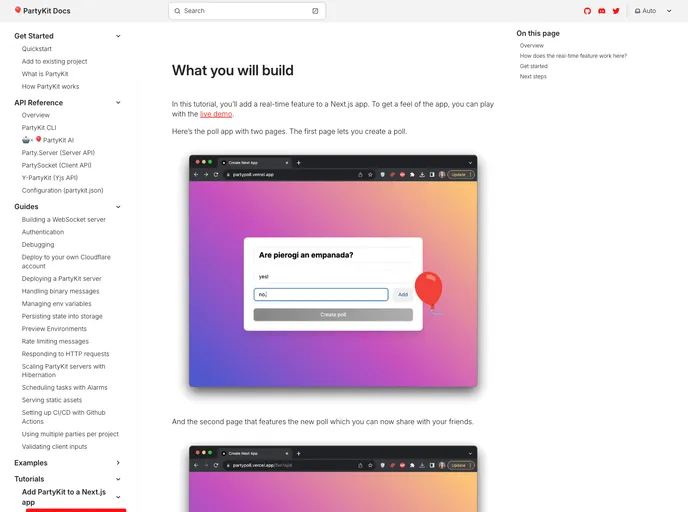Screen dimensions: 688x512
Task: Click the PartyKit Docs title text
Action: click(47, 11)
